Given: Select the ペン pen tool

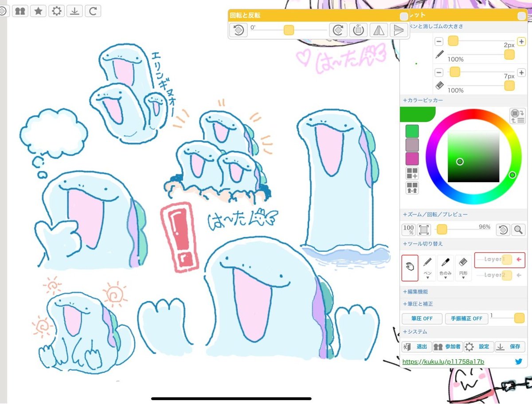Looking at the screenshot, I should [428, 268].
